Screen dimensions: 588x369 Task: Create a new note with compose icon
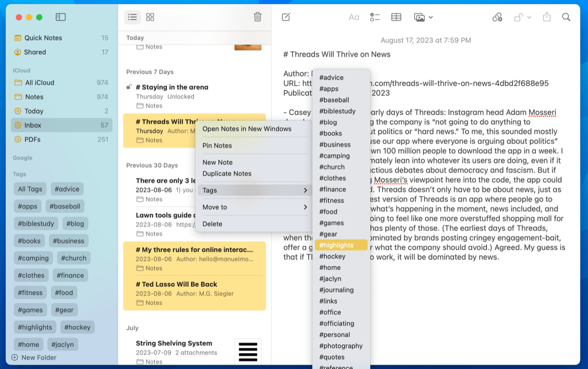[286, 17]
